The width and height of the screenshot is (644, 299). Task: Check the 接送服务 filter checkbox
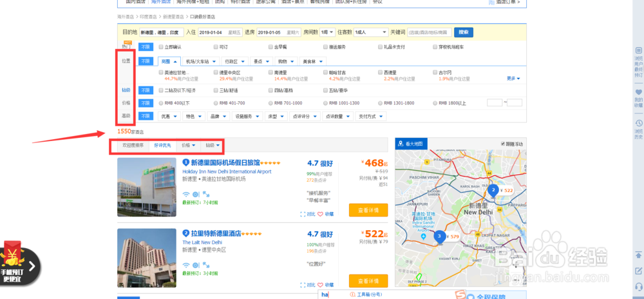pos(326,47)
